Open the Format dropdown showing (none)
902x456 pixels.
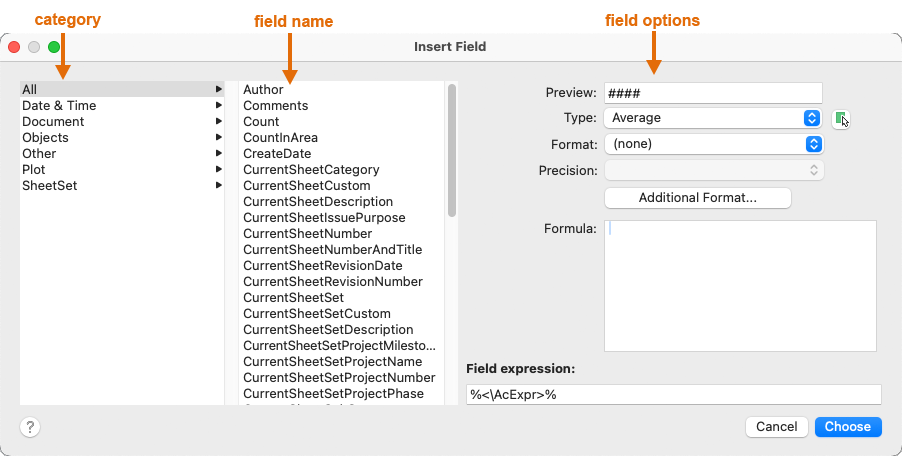(x=714, y=144)
